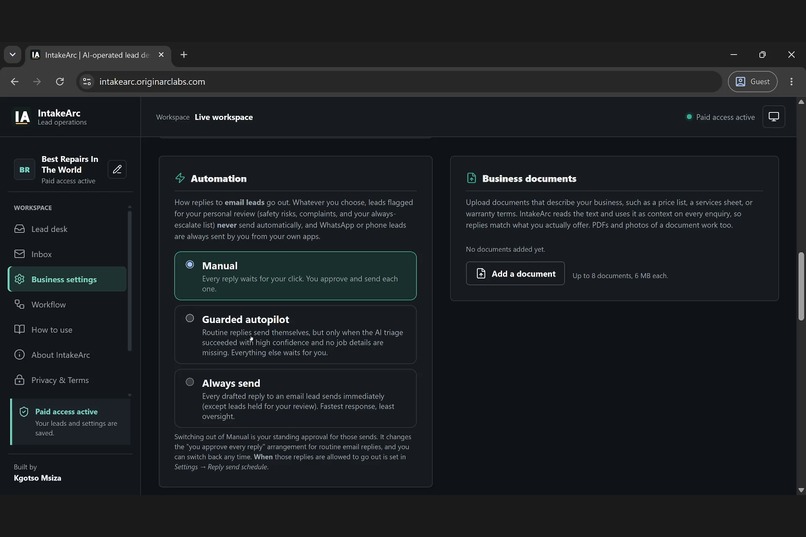Image resolution: width=806 pixels, height=537 pixels.
Task: Click the Guarded autopilot option title
Action: pyautogui.click(x=245, y=320)
